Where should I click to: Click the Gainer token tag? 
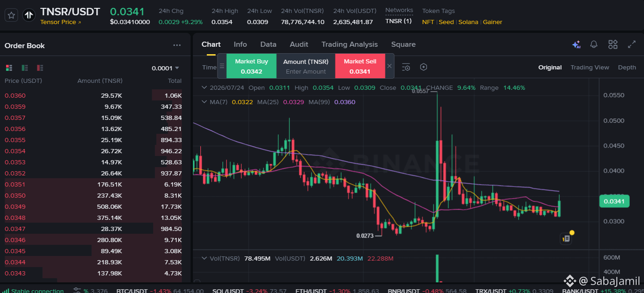[493, 22]
